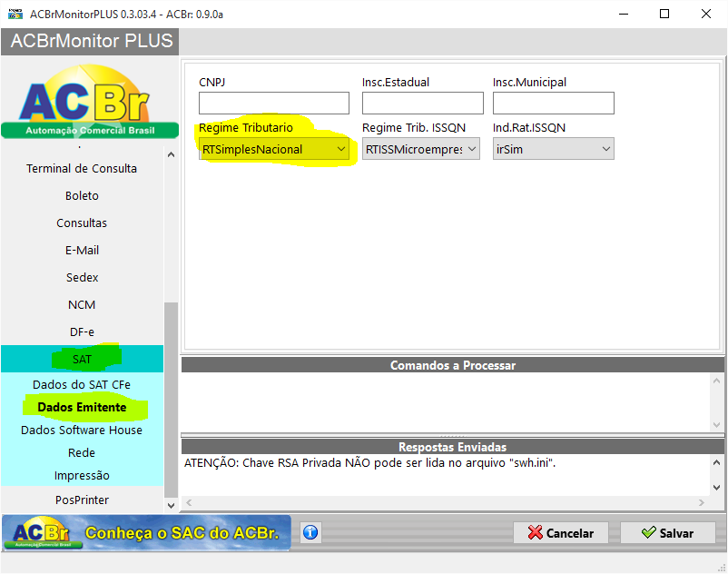Minimize the ACBrMonitorPLUS window

coord(624,14)
